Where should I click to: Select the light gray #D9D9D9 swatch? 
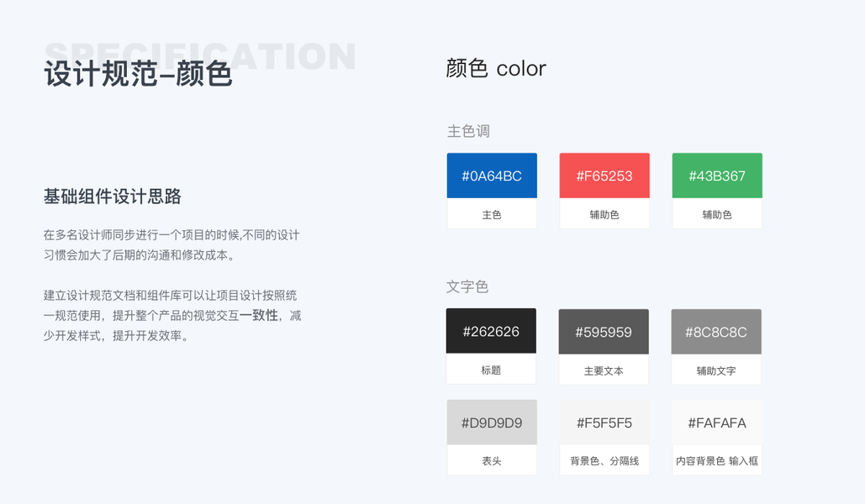click(492, 423)
